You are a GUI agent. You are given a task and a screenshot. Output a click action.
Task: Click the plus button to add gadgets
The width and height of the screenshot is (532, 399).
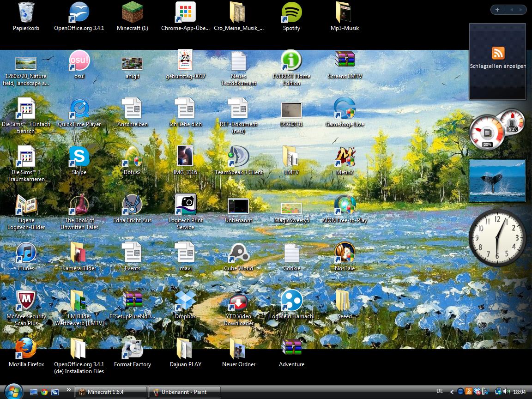coord(497,10)
